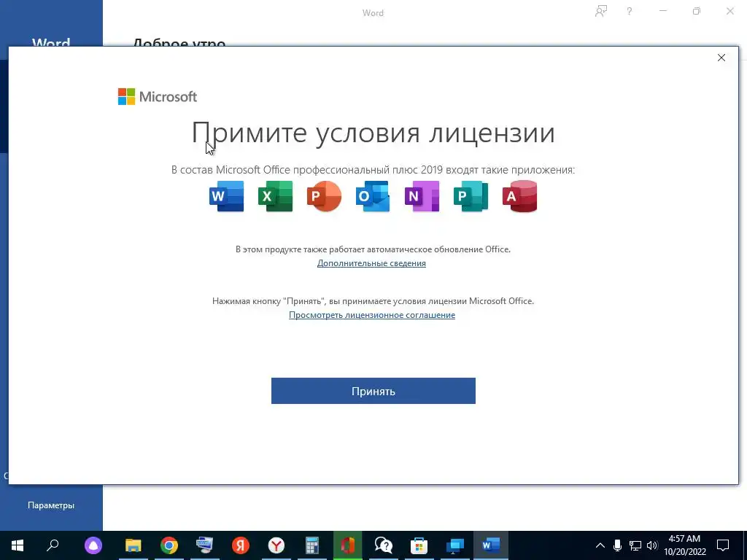Open Параметры in Word sidebar
Viewport: 747px width, 560px height.
(51, 505)
